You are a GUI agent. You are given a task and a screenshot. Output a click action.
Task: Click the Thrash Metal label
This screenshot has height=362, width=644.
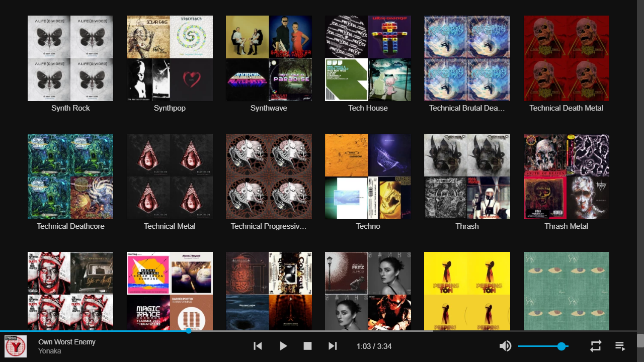coord(567,226)
